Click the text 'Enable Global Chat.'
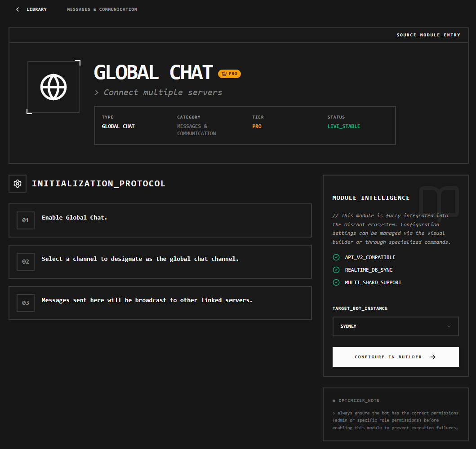Screen dimensions: 476x449 [x=74, y=218]
